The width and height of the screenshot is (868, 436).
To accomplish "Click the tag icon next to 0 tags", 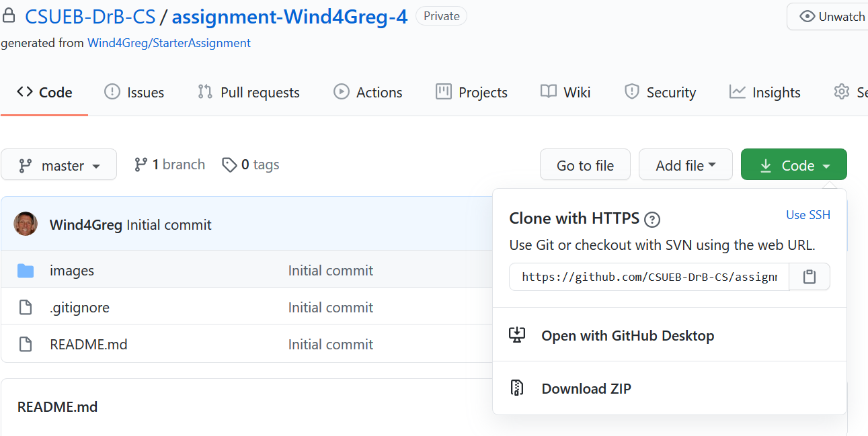I will pyautogui.click(x=229, y=165).
